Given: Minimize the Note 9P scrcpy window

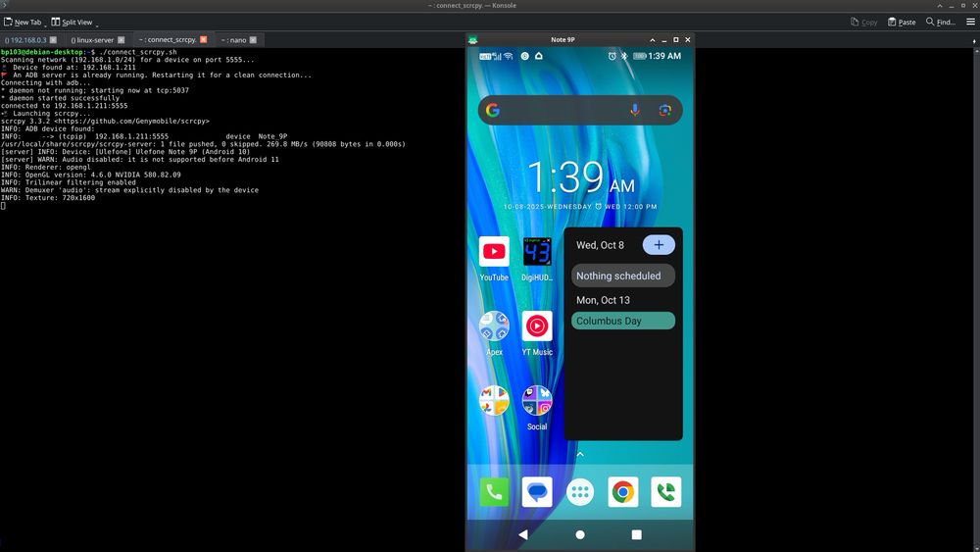Looking at the screenshot, I should [664, 40].
